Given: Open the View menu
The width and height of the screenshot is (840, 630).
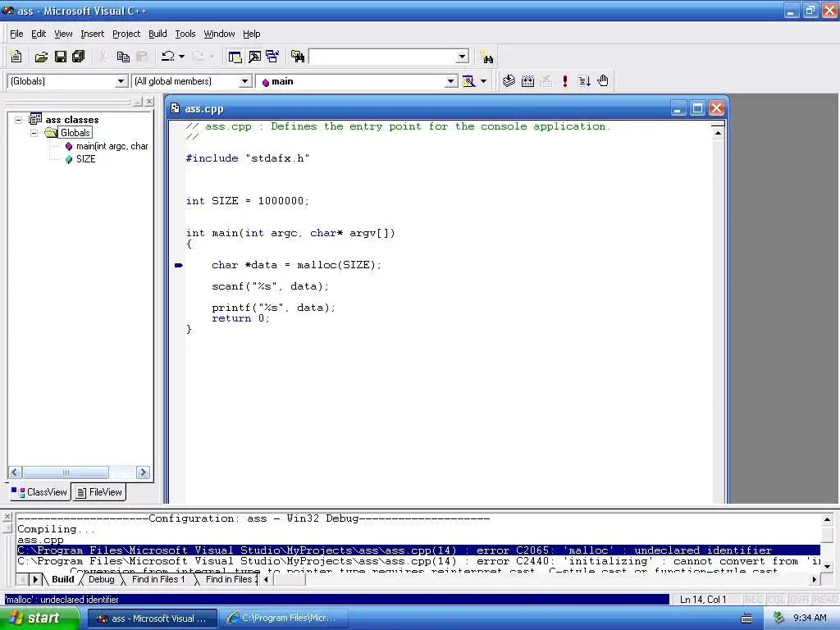Looking at the screenshot, I should click(x=63, y=34).
